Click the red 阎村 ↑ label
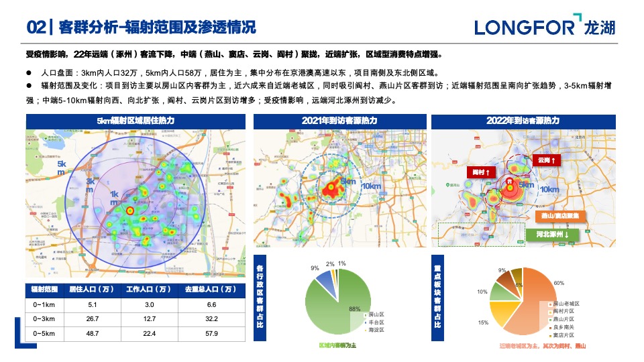The width and height of the screenshot is (644, 362). [x=483, y=172]
